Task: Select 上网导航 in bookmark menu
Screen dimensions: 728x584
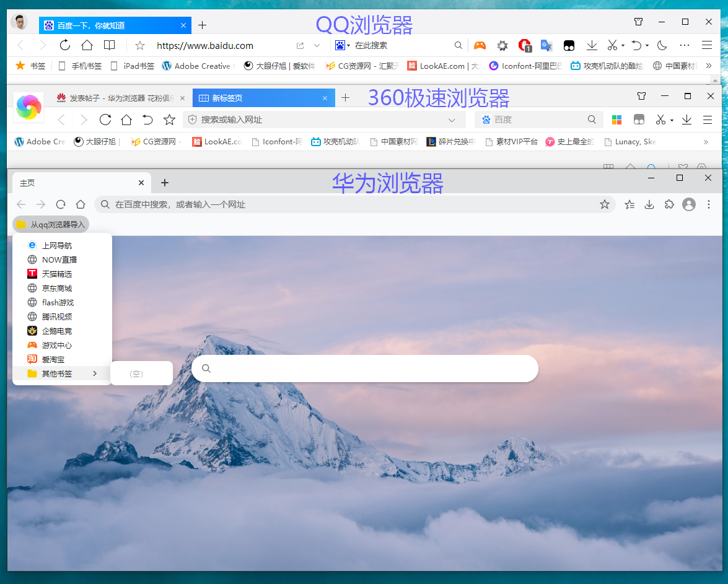Action: tap(62, 246)
